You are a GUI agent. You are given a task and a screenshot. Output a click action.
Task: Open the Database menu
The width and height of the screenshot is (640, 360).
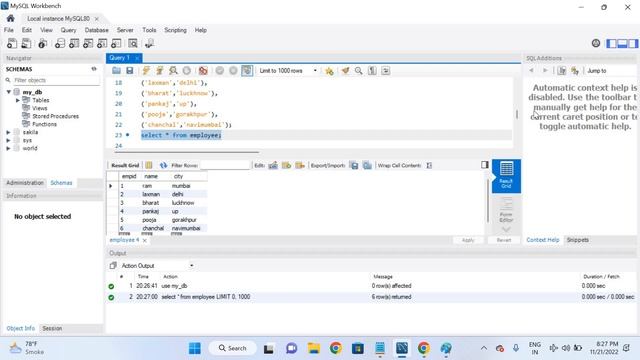pos(96,30)
